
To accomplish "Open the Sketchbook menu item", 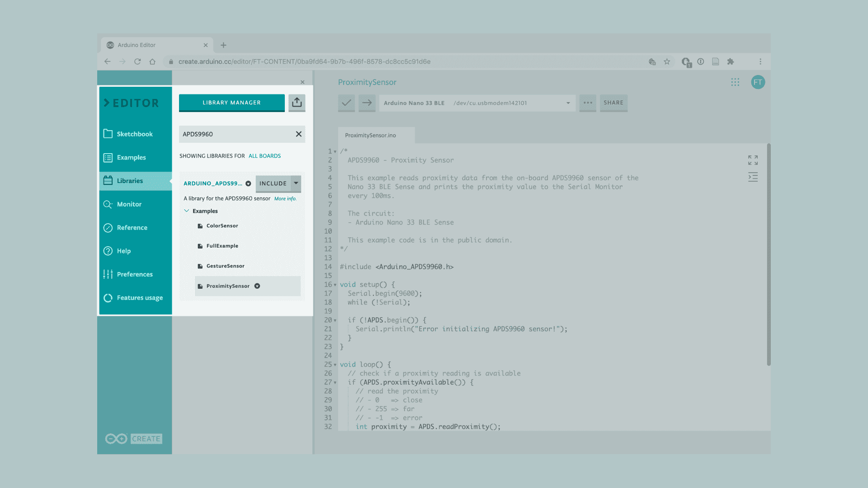I will coord(134,134).
